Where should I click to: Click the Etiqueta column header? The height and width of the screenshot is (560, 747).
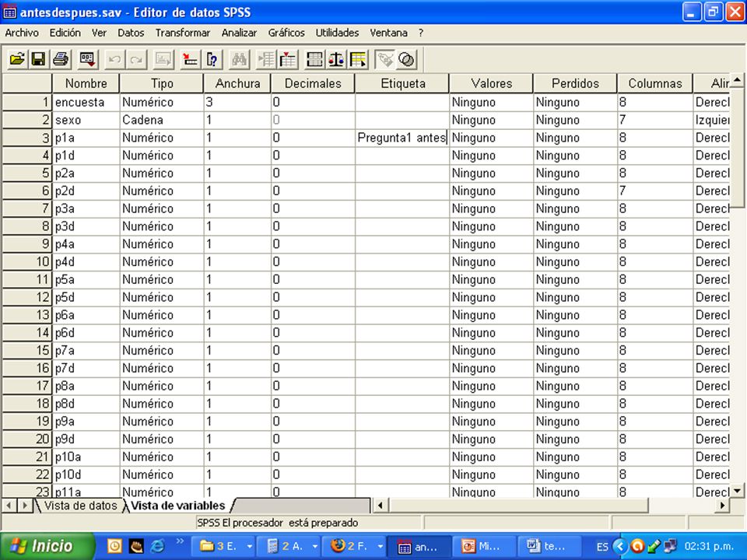point(402,83)
